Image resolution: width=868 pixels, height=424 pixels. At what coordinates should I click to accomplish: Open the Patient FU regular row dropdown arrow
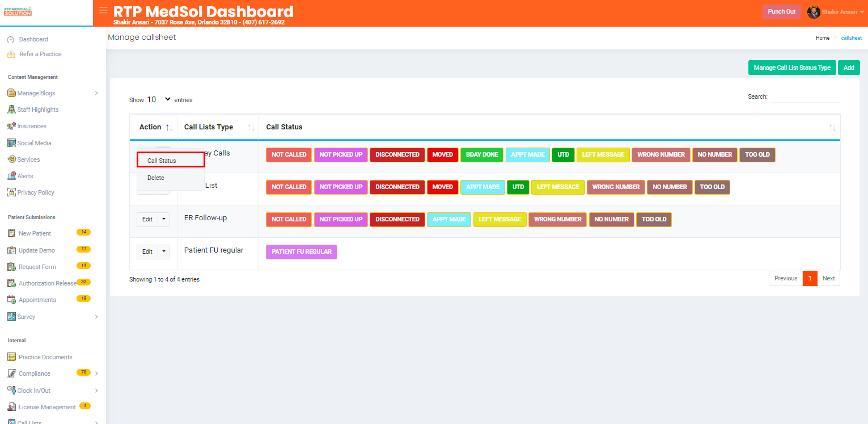coord(164,251)
